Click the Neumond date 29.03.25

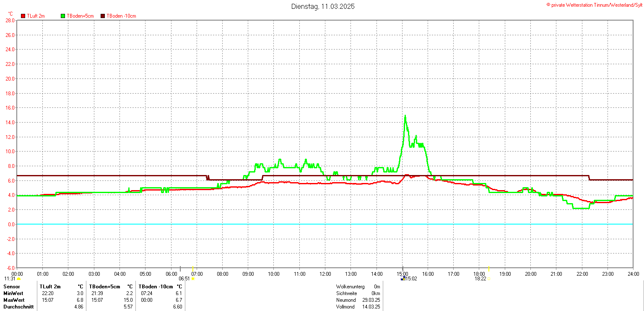[x=371, y=300]
